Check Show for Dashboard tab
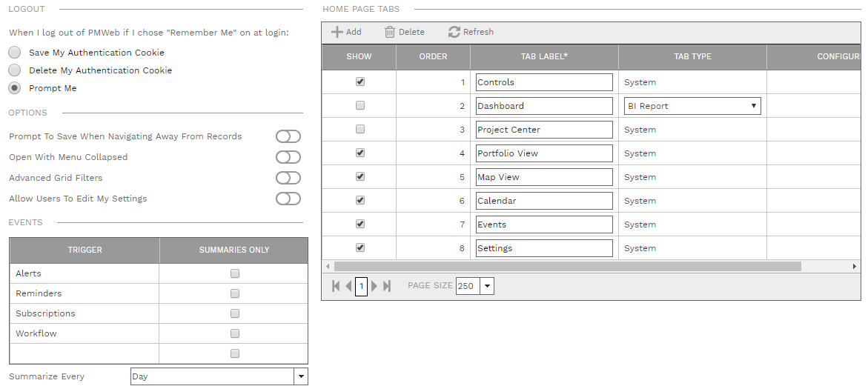 click(360, 105)
